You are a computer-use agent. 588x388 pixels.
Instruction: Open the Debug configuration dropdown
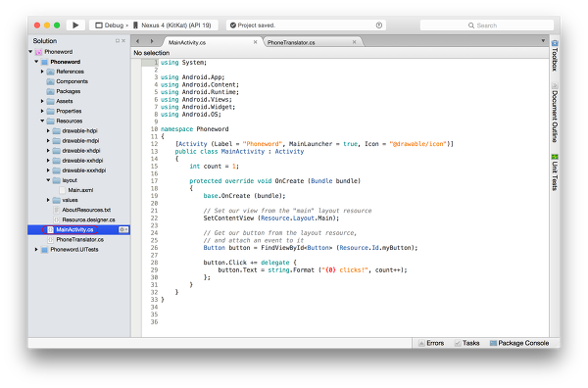(111, 25)
